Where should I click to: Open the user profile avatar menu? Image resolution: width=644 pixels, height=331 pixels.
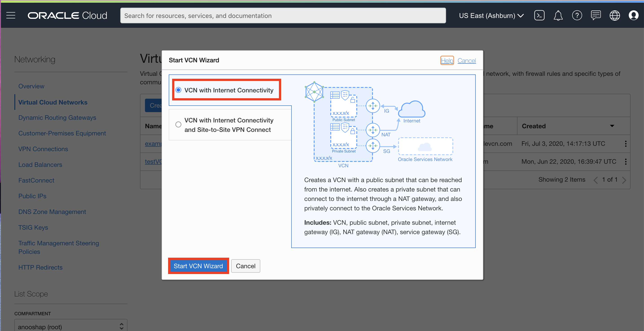pyautogui.click(x=633, y=15)
